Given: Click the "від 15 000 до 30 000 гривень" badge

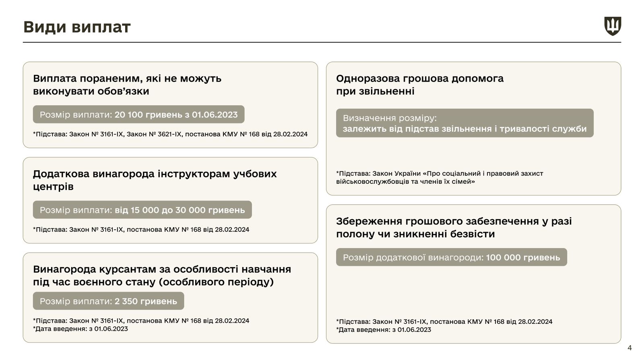Looking at the screenshot, I should point(142,210).
